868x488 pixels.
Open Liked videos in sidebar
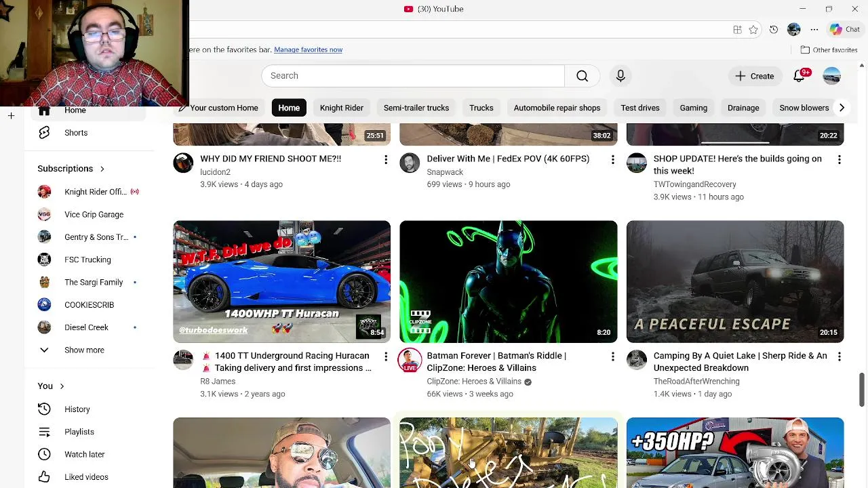click(85, 477)
